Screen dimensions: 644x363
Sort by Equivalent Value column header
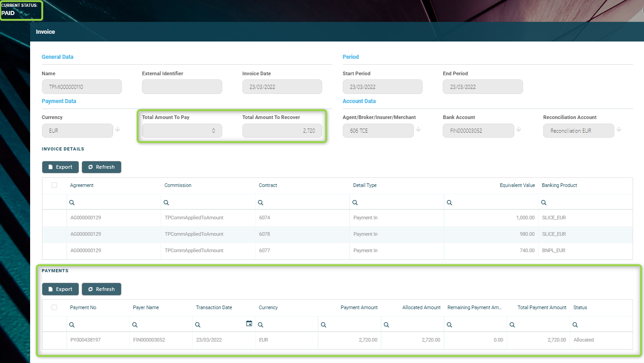coord(517,185)
